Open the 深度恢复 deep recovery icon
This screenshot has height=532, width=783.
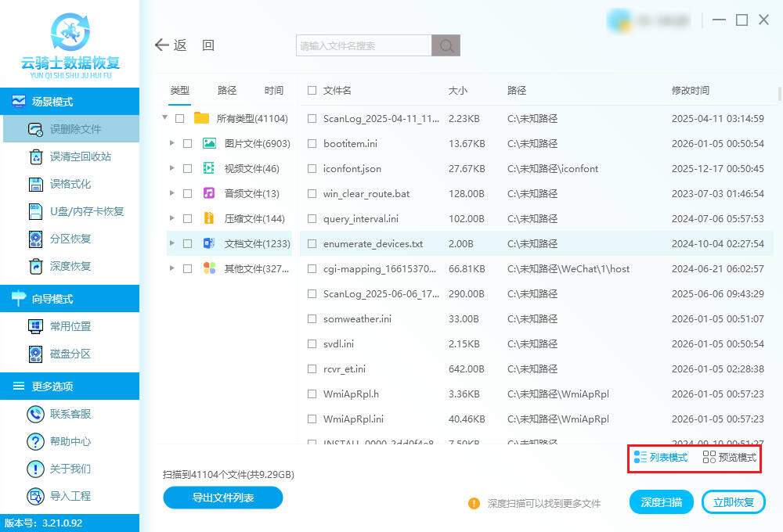pyautogui.click(x=35, y=267)
